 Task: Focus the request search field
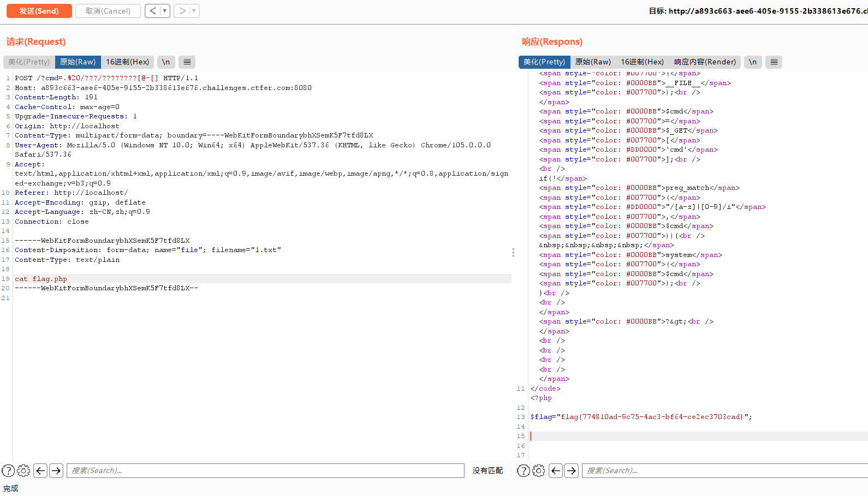coord(265,470)
